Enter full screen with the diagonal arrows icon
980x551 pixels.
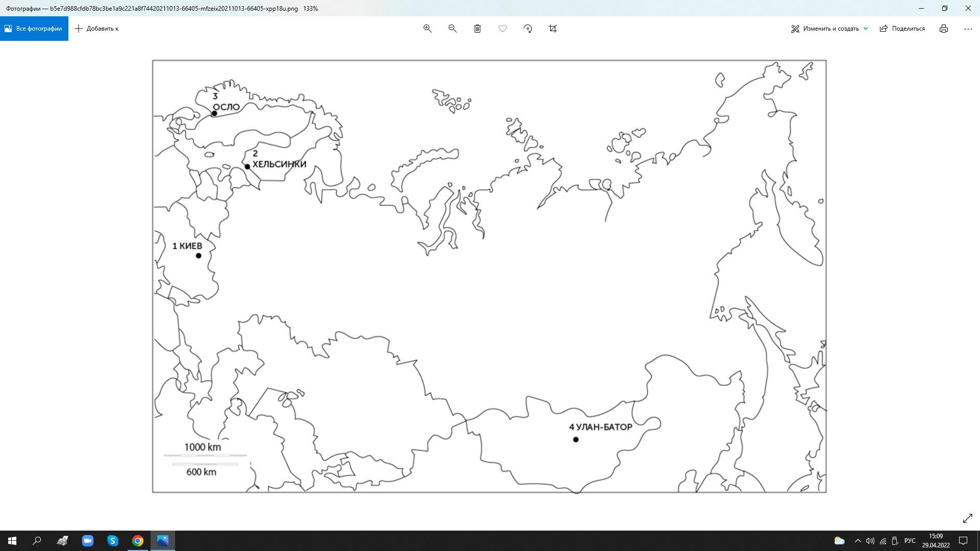[x=967, y=518]
